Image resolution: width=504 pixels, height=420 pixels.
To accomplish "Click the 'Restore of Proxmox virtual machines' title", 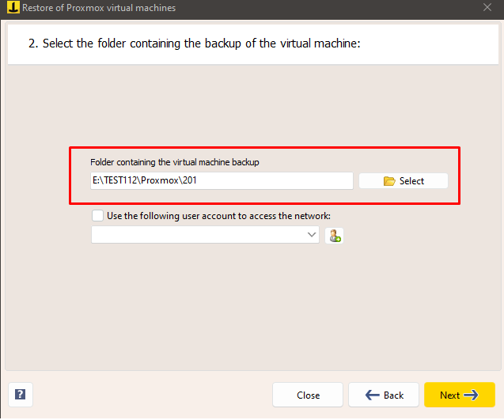I will 98,8.
